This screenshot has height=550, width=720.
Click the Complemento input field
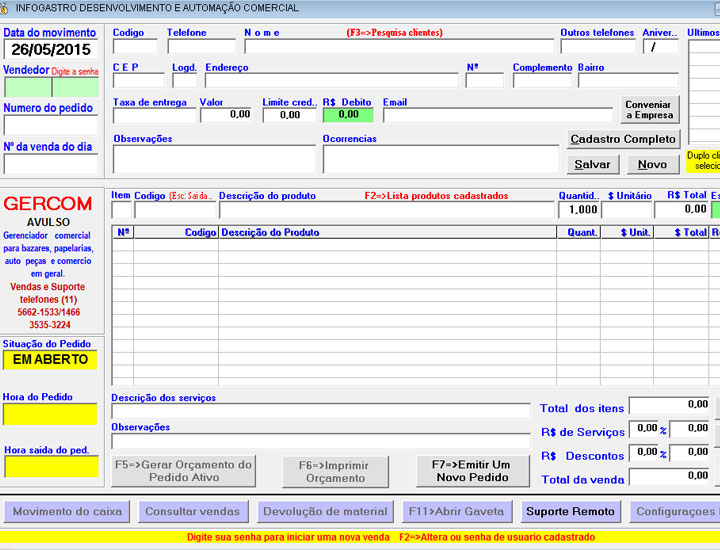pos(542,81)
